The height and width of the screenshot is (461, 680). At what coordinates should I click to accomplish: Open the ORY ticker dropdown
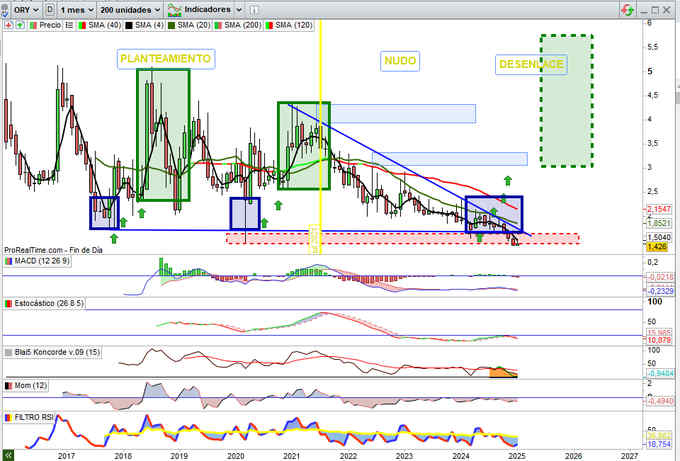(x=25, y=8)
